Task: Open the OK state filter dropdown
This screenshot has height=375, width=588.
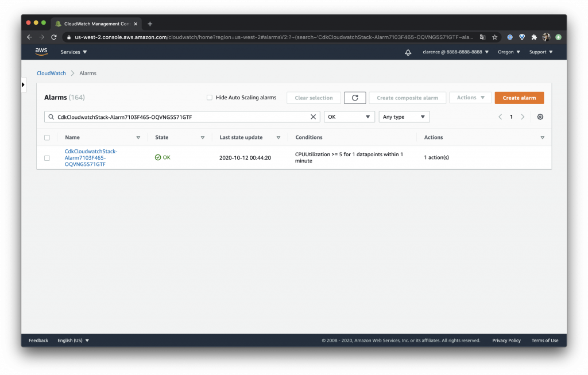Action: [349, 117]
